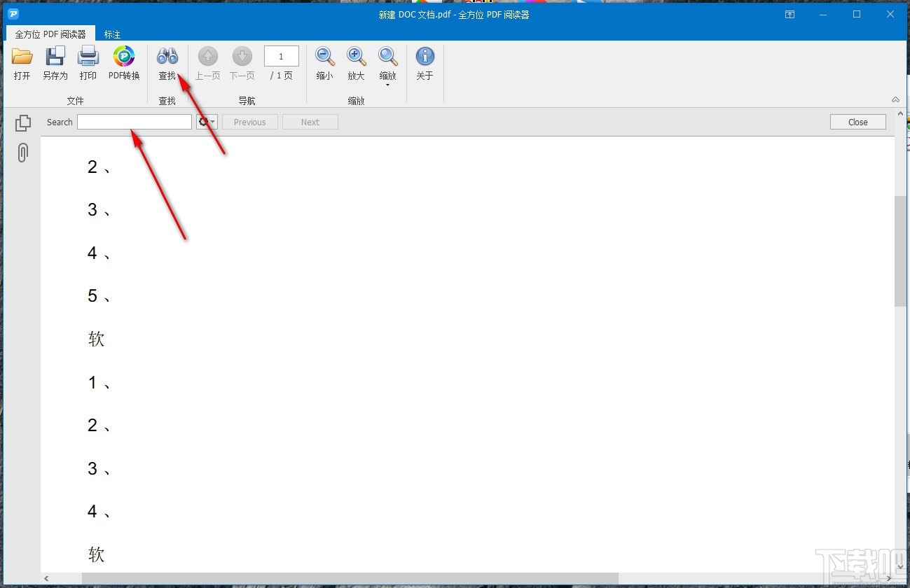Show the 关于 about information
The image size is (910, 588).
click(x=425, y=63)
